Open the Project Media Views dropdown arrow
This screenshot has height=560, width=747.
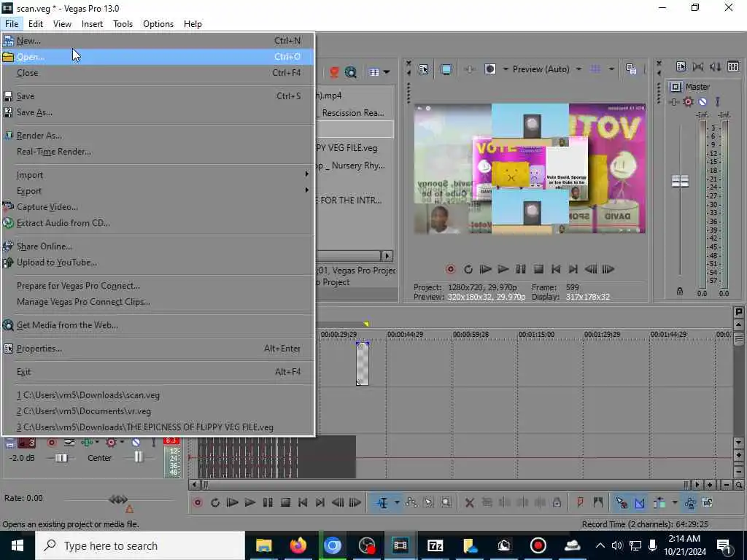(x=387, y=72)
